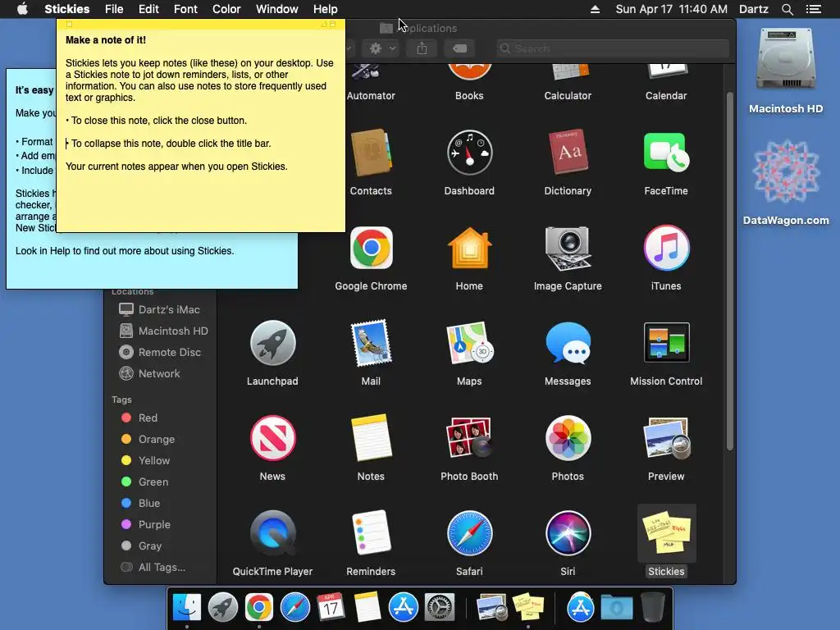Click the yellow note's close button
The image size is (840, 630).
69,24
